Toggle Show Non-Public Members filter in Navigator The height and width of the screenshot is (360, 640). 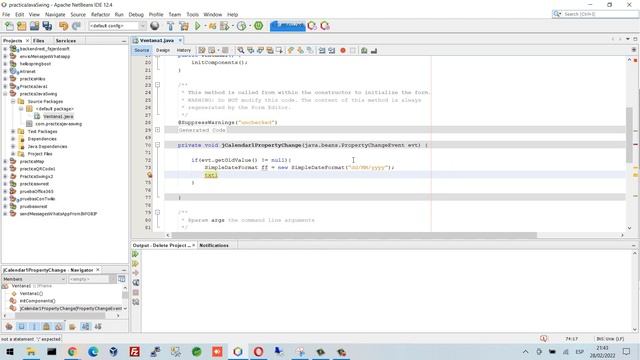(47, 327)
